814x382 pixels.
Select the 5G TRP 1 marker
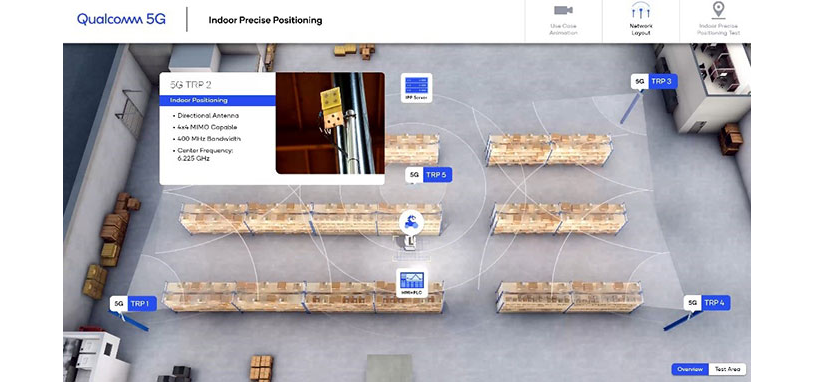point(133,304)
